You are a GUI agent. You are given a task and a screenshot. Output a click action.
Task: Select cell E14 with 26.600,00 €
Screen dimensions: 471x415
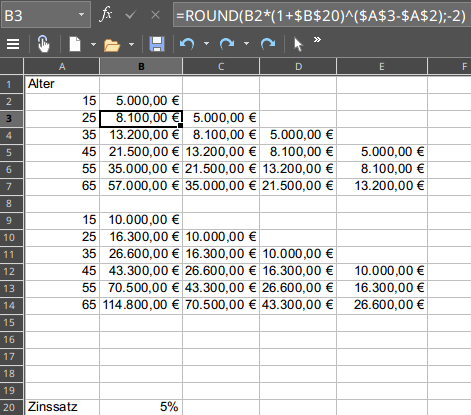tap(382, 305)
